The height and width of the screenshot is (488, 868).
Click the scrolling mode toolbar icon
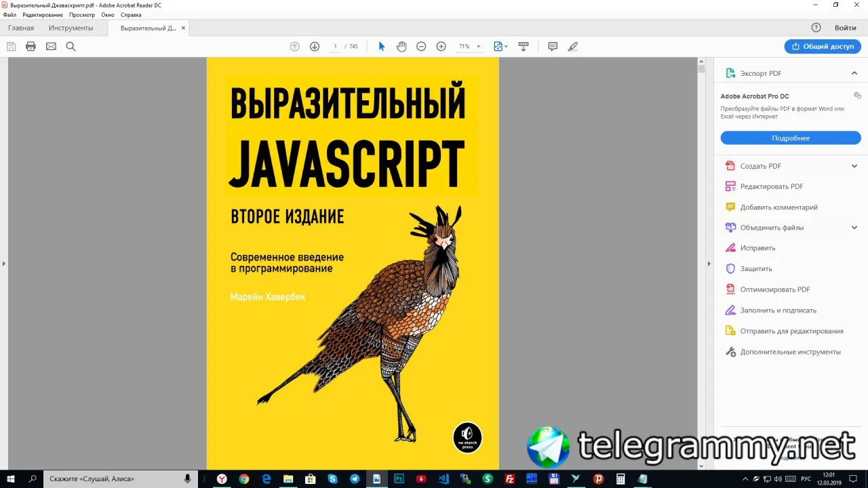[523, 46]
